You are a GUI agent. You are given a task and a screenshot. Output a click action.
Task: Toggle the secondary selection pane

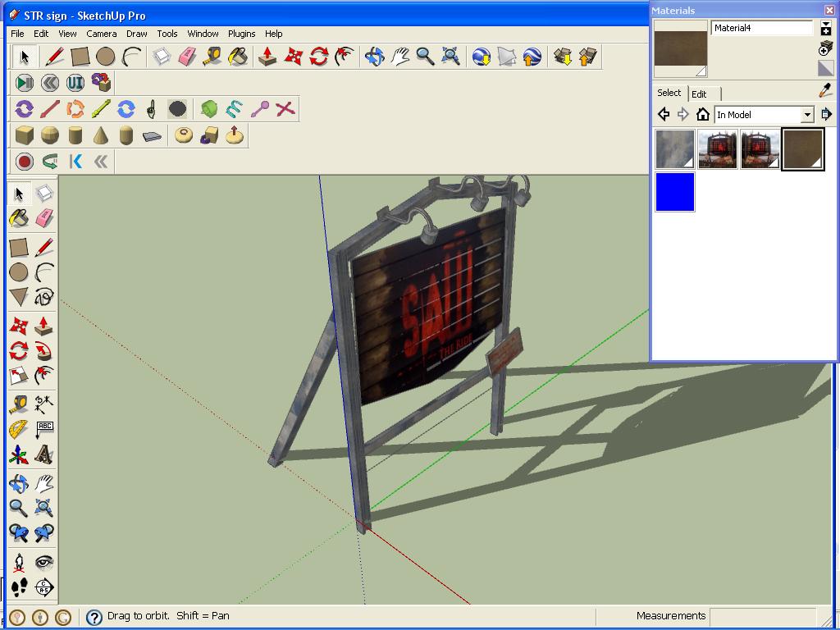[x=826, y=28]
